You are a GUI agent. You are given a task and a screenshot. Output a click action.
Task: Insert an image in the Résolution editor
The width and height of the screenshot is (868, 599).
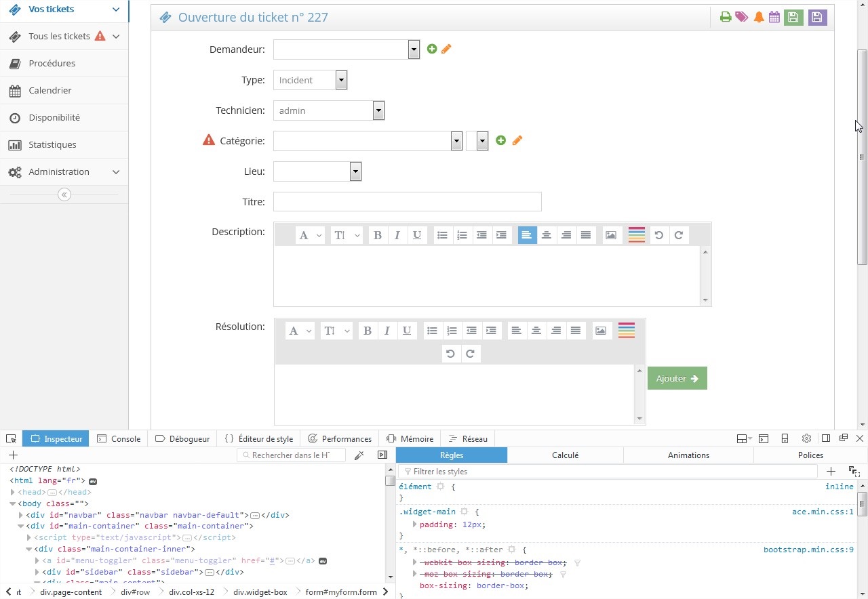[x=601, y=331]
